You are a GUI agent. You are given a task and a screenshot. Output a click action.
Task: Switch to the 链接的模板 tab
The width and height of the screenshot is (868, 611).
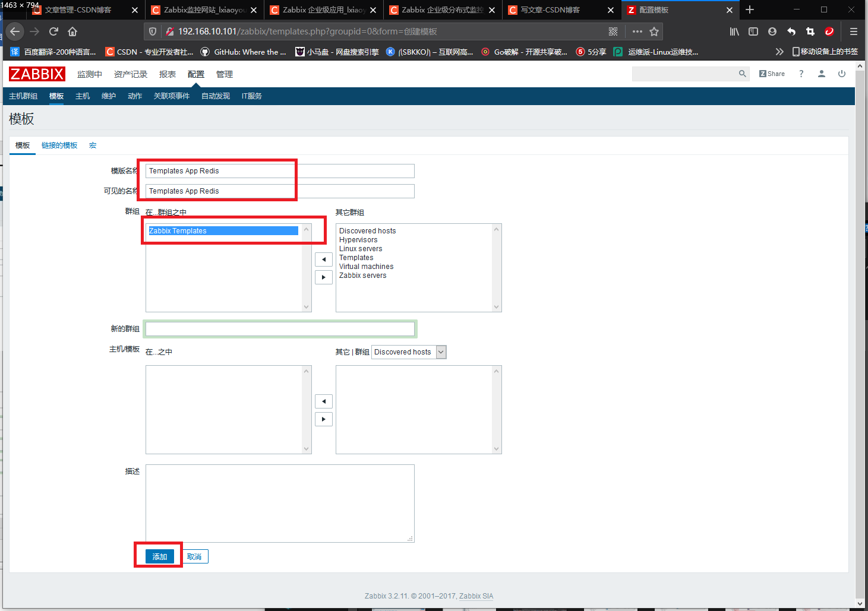coord(59,145)
